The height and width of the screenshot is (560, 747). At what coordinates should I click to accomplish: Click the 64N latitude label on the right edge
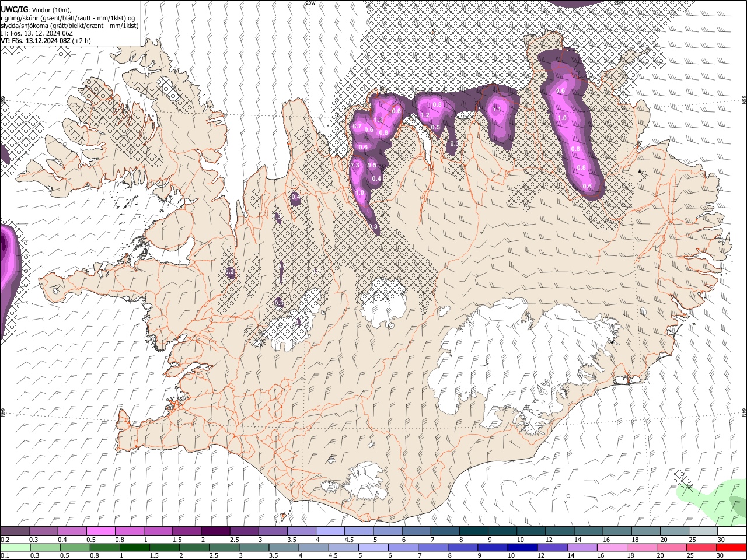click(x=744, y=413)
